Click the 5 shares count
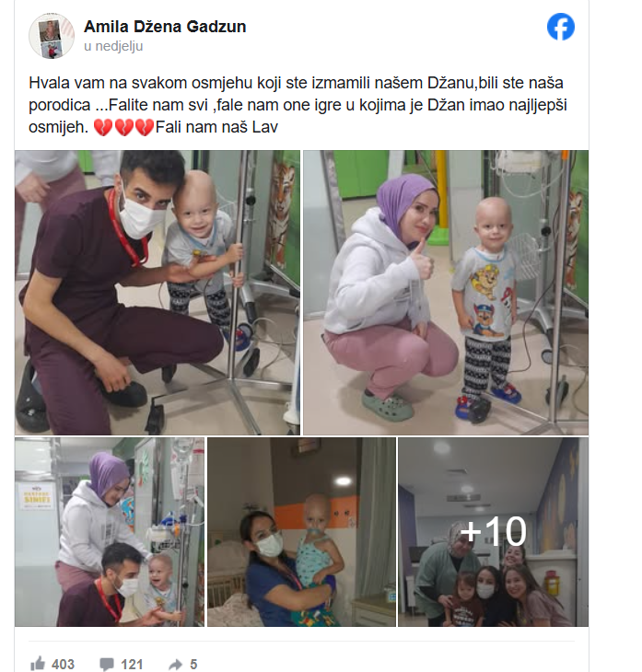The height and width of the screenshot is (672, 642). (x=193, y=665)
